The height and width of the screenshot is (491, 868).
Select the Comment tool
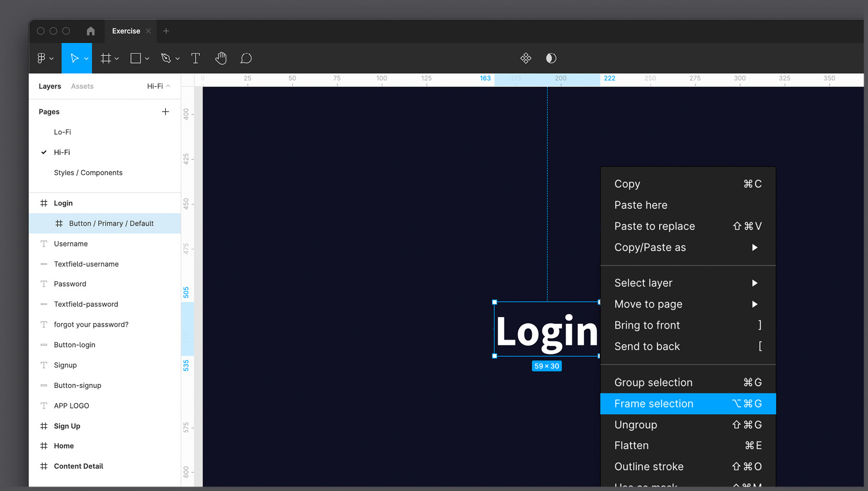[x=246, y=58]
